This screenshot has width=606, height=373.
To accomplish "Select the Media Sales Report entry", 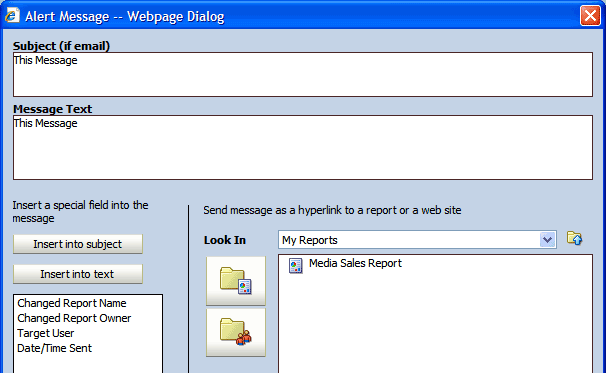I will coord(355,263).
